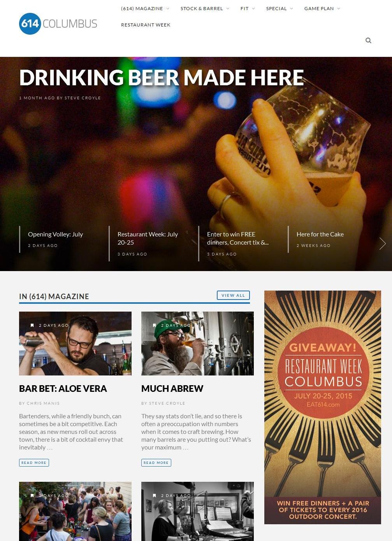Click bookmark icon on Bar Bet article
392x541 pixels.
tap(32, 325)
